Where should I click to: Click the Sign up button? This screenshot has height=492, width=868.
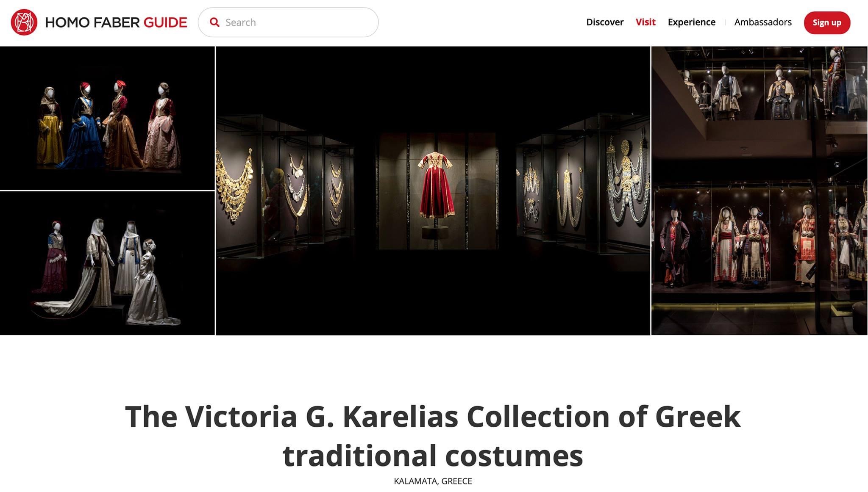click(x=827, y=23)
